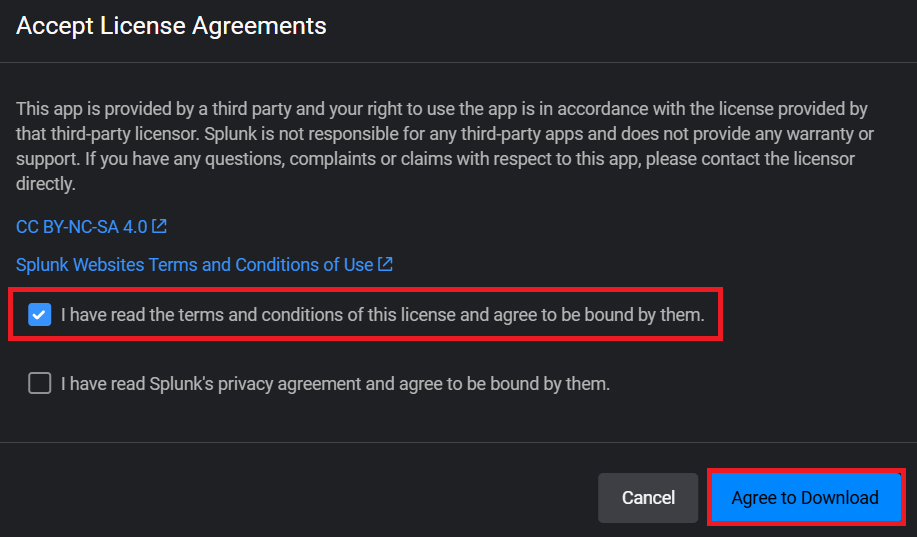Click blank space right of the dialog title
This screenshot has width=917, height=537.
point(620,26)
